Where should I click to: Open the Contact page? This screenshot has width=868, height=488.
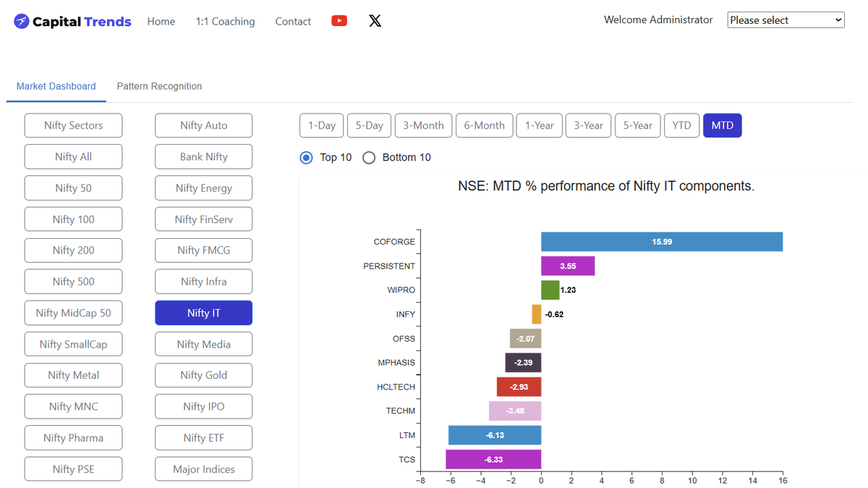click(293, 22)
